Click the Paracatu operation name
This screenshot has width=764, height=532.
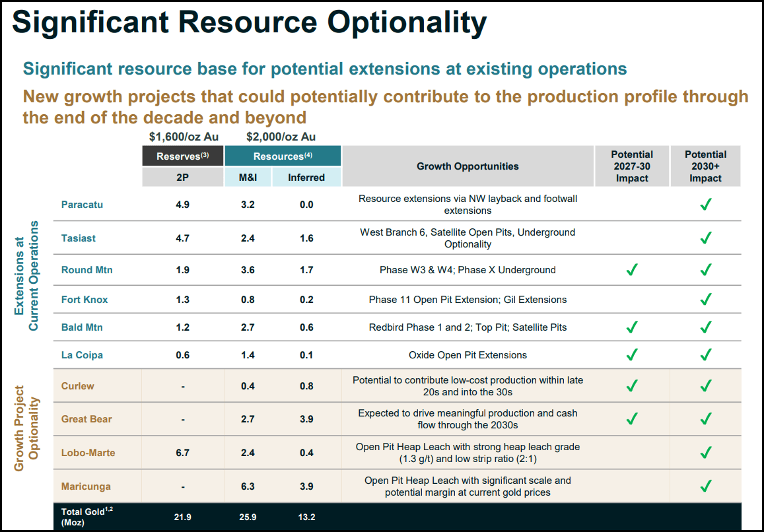82,205
